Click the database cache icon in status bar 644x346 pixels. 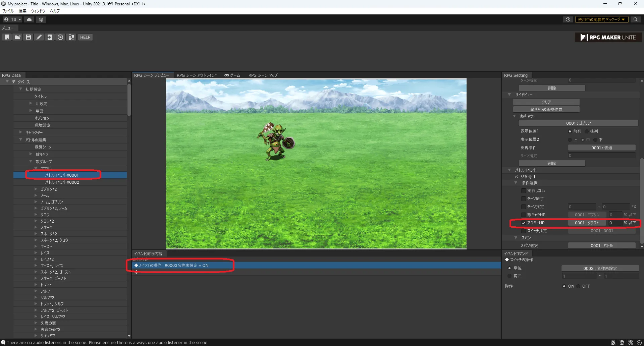click(x=622, y=342)
